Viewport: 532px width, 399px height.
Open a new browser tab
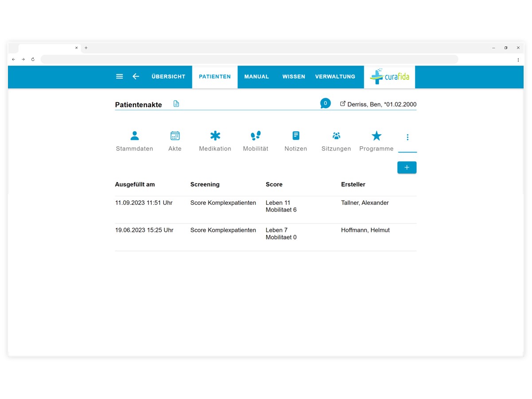pyautogui.click(x=86, y=48)
